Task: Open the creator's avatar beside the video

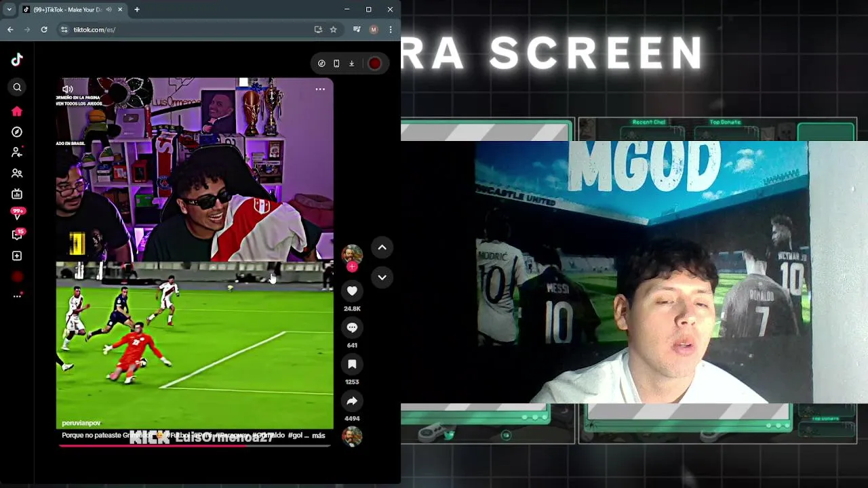Action: [x=352, y=254]
